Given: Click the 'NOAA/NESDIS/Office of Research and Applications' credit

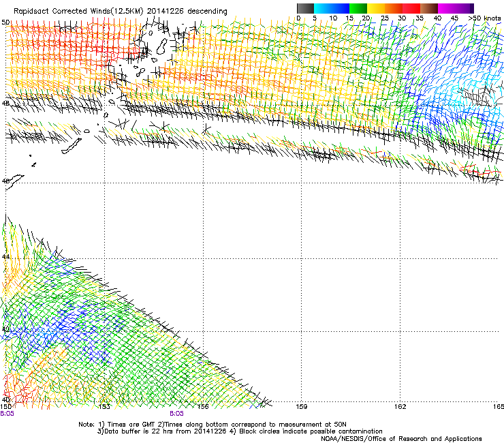Looking at the screenshot, I should 401,439.
